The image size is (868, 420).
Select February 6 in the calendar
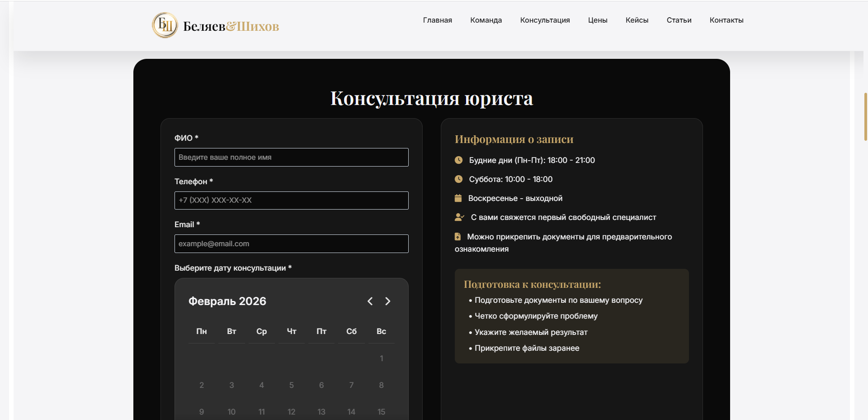(x=321, y=385)
